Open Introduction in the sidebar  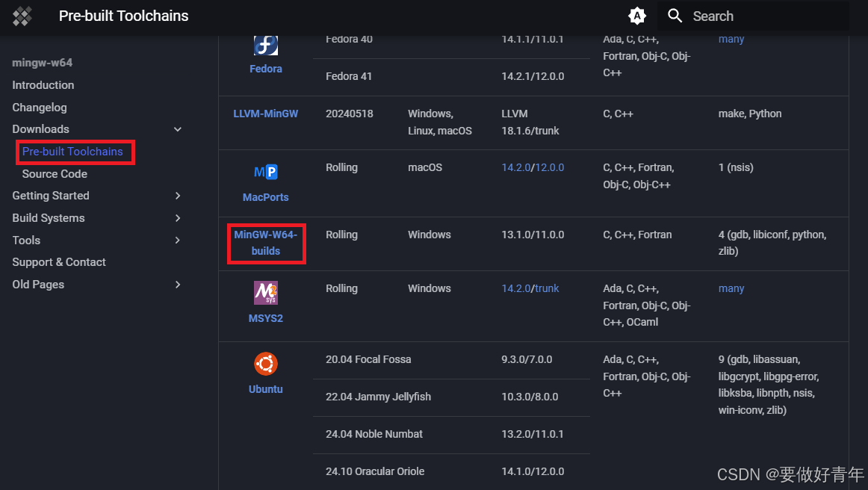43,84
